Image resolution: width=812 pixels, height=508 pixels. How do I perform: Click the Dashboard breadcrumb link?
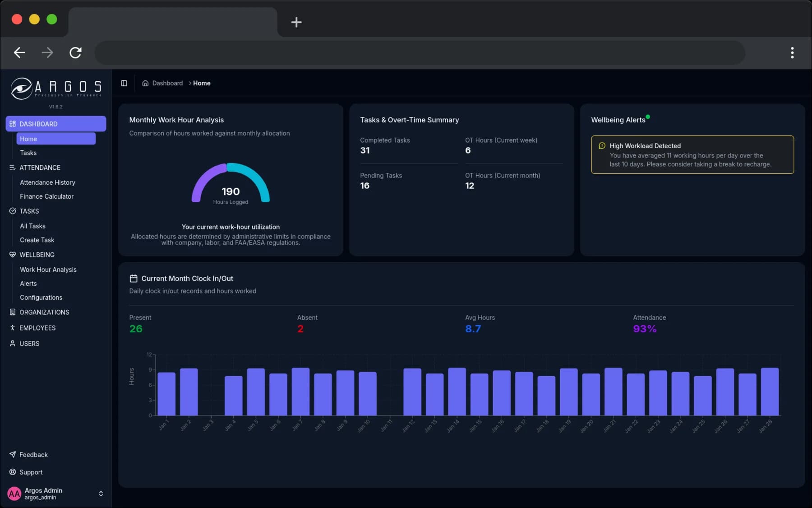[167, 83]
